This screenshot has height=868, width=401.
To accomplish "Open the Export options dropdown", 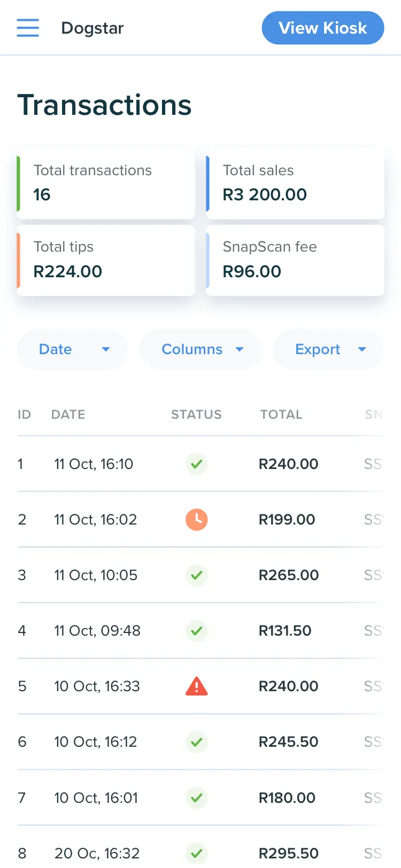I will click(328, 349).
